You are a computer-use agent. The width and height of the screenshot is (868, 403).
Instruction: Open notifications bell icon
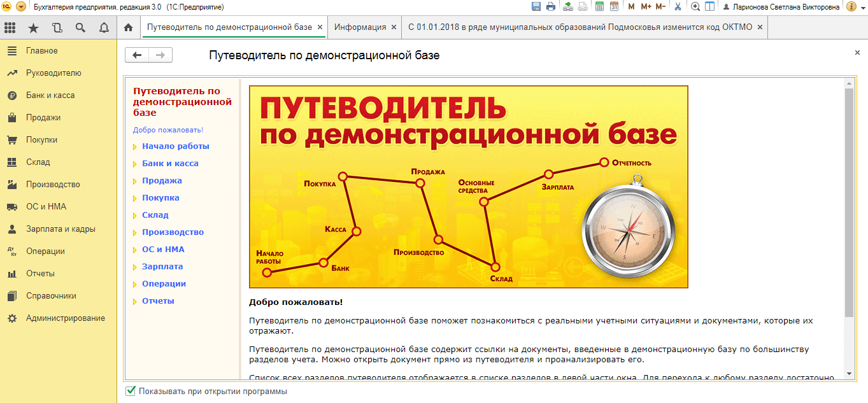pos(104,27)
